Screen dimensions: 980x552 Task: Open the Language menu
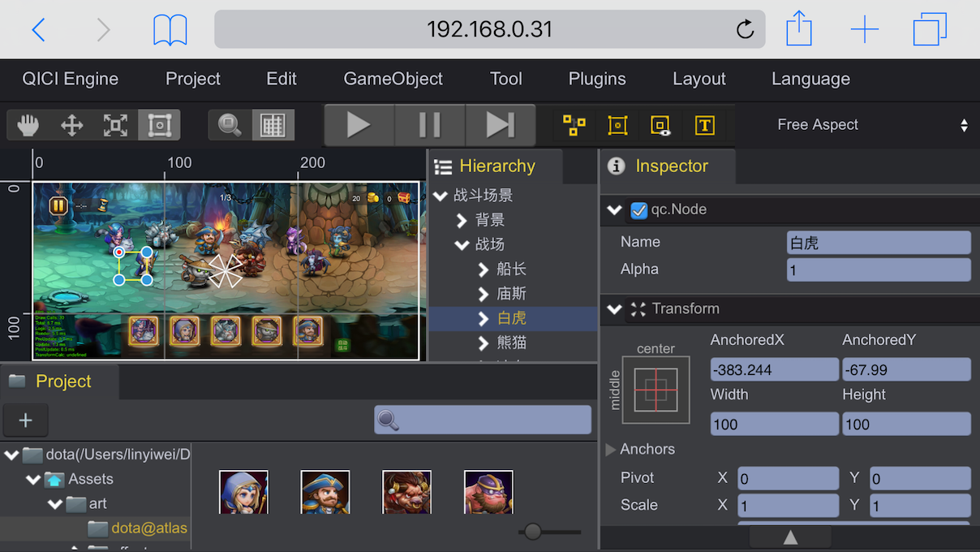(x=811, y=79)
